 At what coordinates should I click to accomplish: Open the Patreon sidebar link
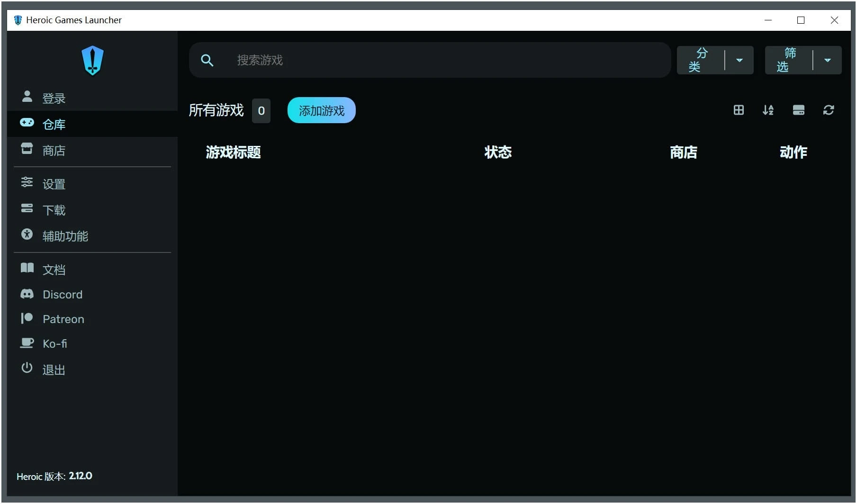(x=63, y=319)
